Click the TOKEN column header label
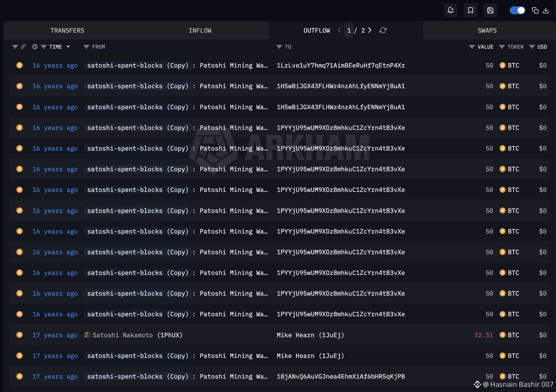Screen dimensions: 556x392 516,47
